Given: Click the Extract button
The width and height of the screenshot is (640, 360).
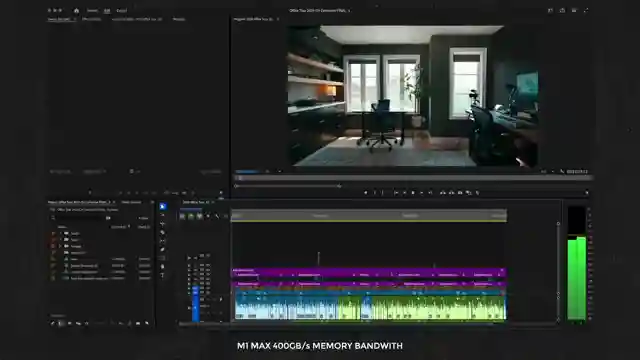Looking at the screenshot, I should (x=451, y=193).
